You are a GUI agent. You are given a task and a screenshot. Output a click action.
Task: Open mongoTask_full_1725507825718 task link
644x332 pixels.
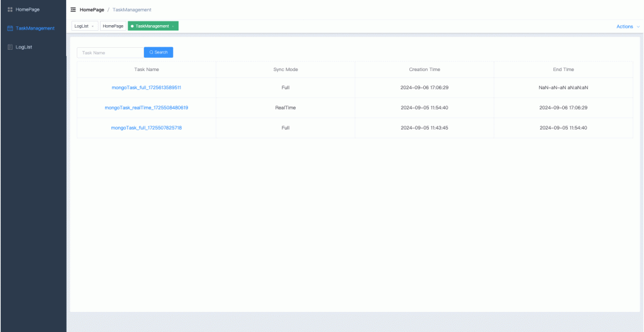(147, 128)
